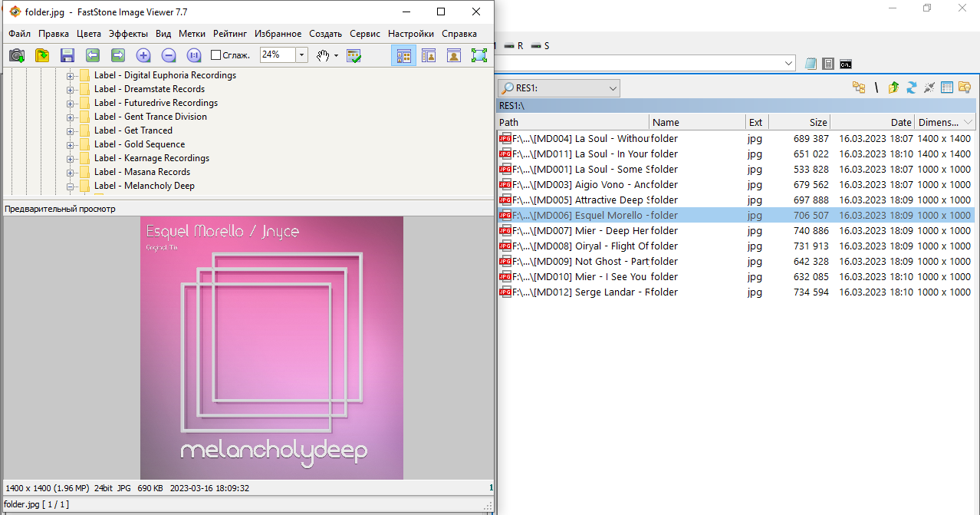Expand Label - Digital Euphoria Recordings folder

coord(70,75)
